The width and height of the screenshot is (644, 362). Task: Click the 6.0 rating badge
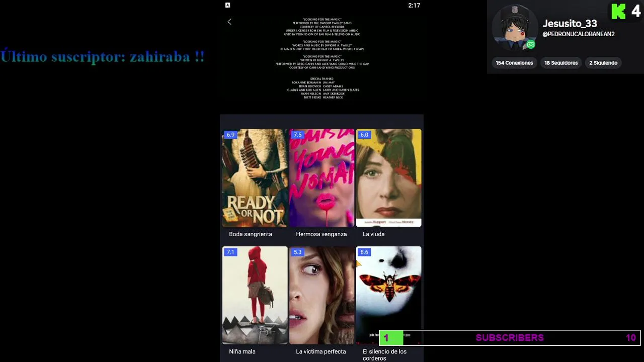point(364,135)
